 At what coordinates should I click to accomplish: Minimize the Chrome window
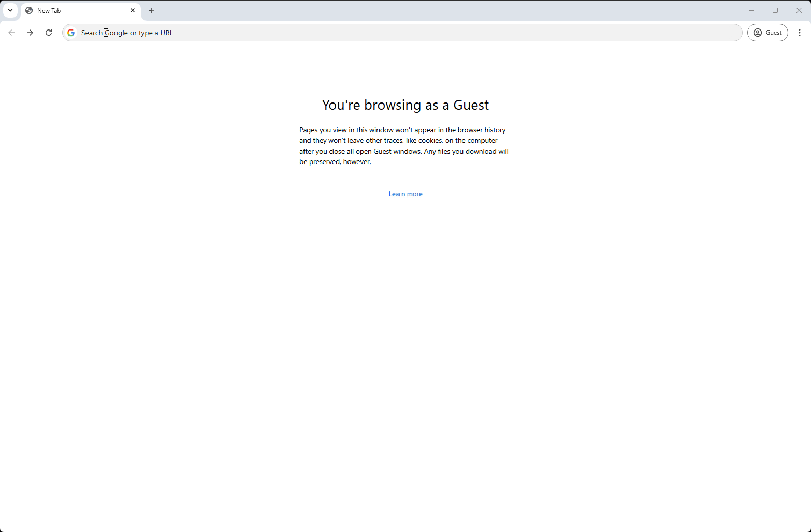click(x=751, y=10)
